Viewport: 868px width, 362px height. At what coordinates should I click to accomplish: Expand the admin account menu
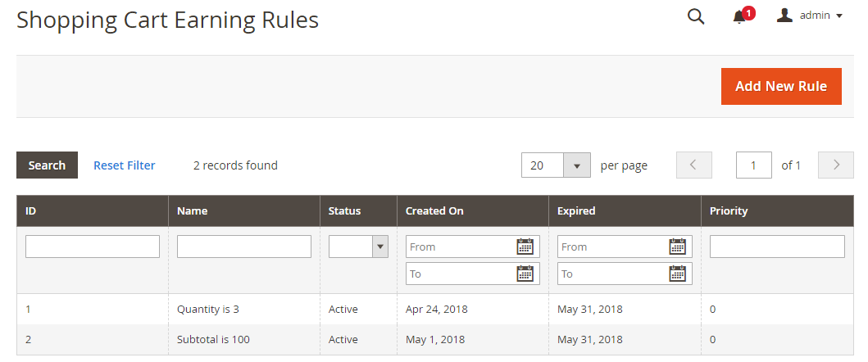809,16
